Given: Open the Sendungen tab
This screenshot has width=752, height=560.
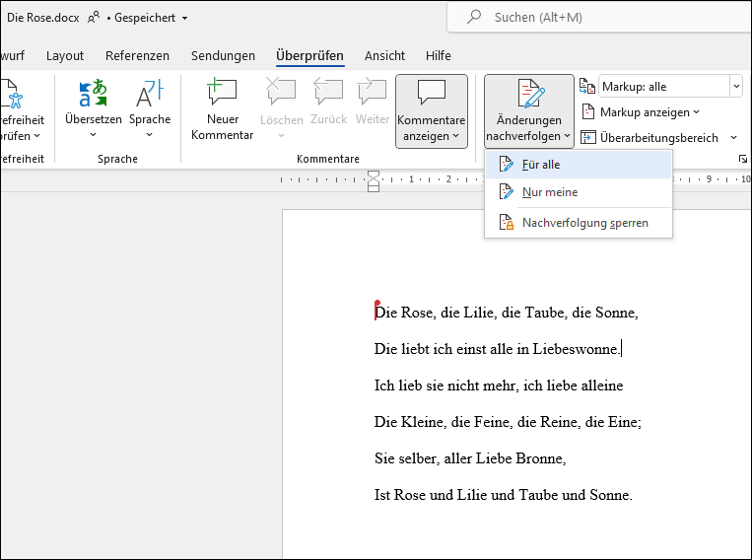Looking at the screenshot, I should 223,55.
